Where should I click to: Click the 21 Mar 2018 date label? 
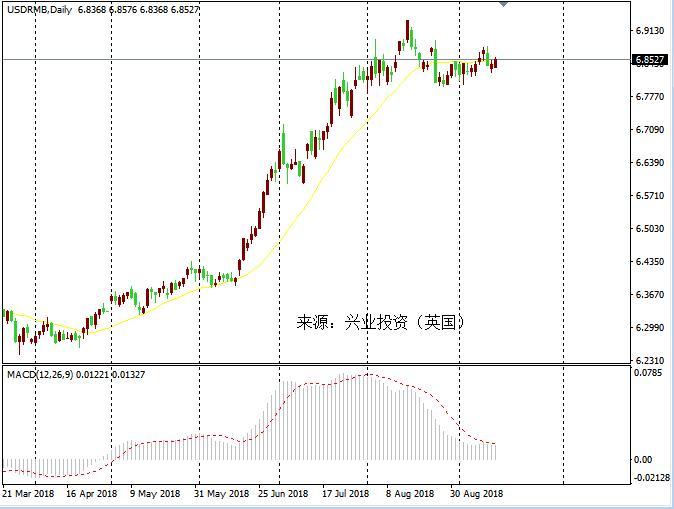[x=28, y=494]
